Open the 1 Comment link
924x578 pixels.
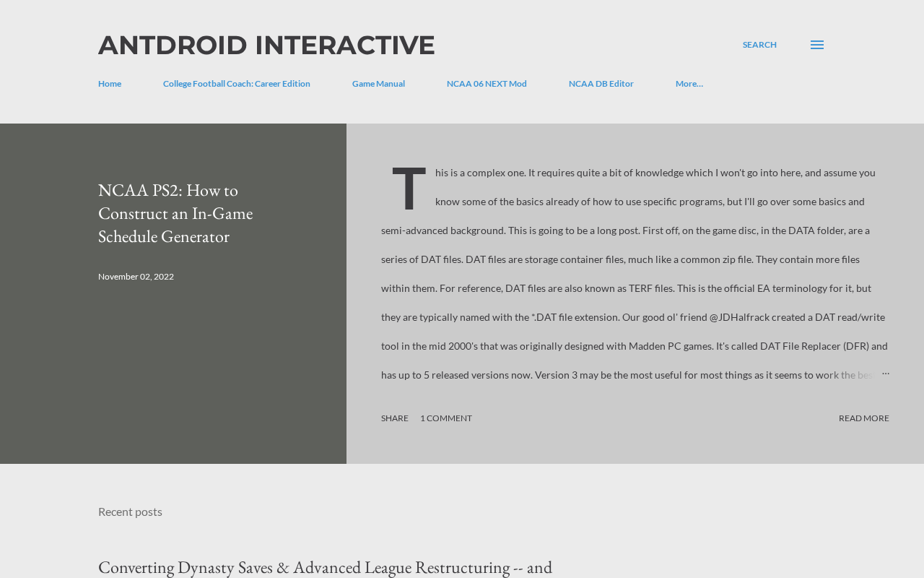tap(446, 418)
